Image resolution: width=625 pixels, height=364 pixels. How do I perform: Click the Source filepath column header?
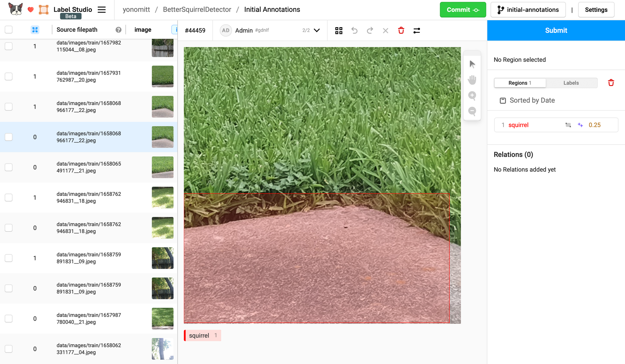(77, 30)
